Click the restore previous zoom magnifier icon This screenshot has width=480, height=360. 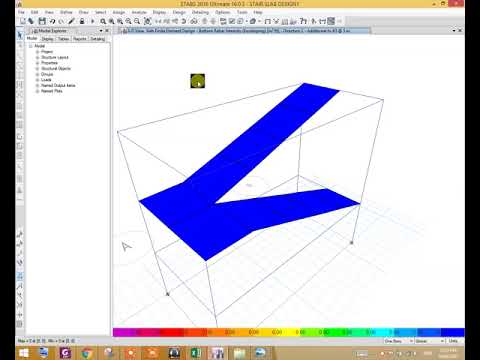120,21
